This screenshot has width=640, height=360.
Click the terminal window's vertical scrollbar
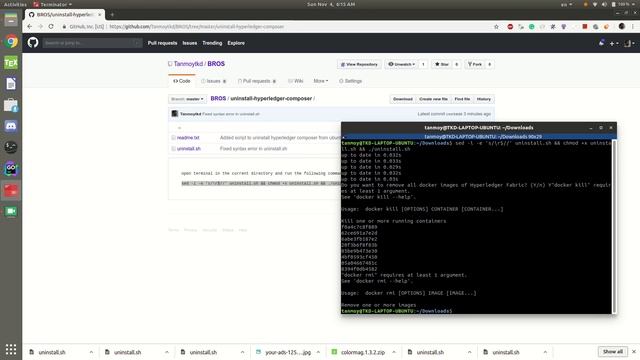pyautogui.click(x=614, y=227)
